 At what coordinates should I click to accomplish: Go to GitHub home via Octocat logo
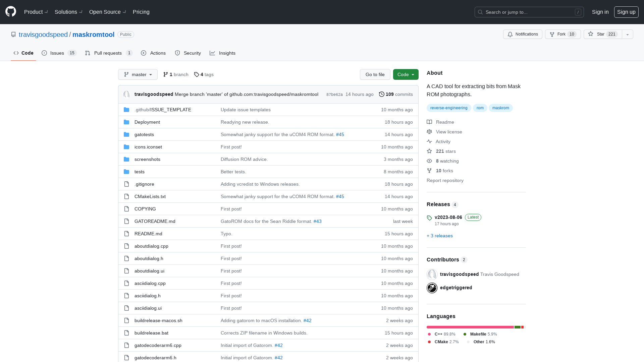[11, 12]
